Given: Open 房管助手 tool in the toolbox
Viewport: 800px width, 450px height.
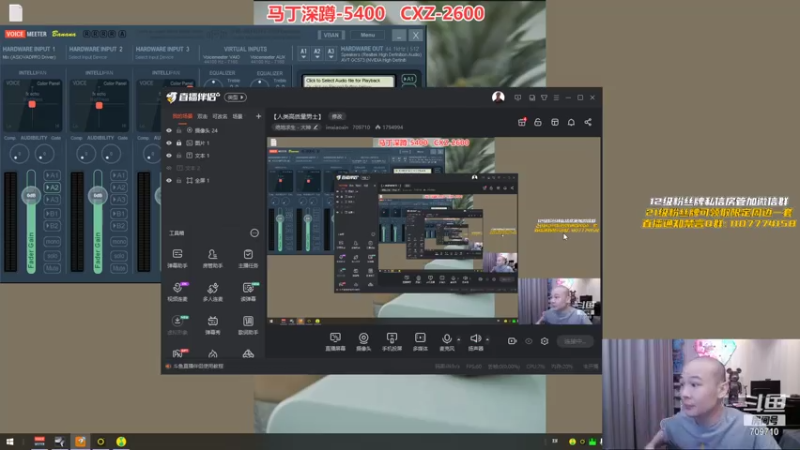Looking at the screenshot, I should (x=212, y=258).
